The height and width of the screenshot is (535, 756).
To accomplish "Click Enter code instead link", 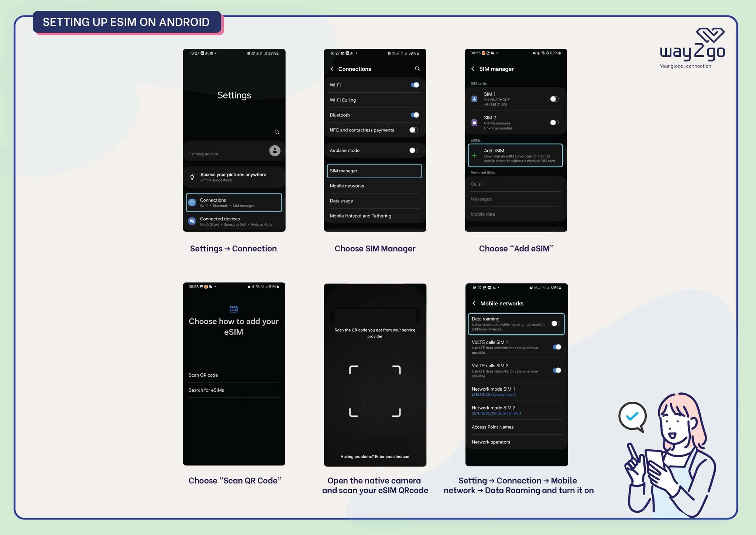I will click(x=391, y=456).
